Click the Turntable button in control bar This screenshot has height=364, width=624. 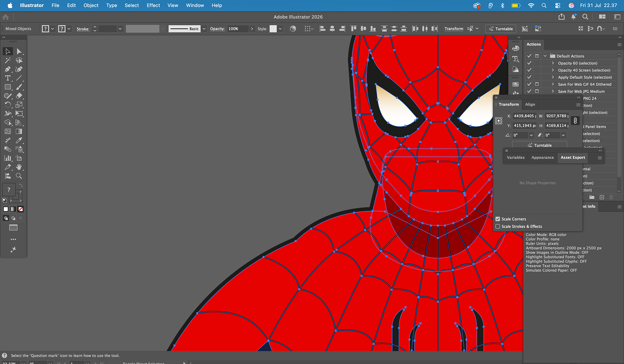pos(501,29)
